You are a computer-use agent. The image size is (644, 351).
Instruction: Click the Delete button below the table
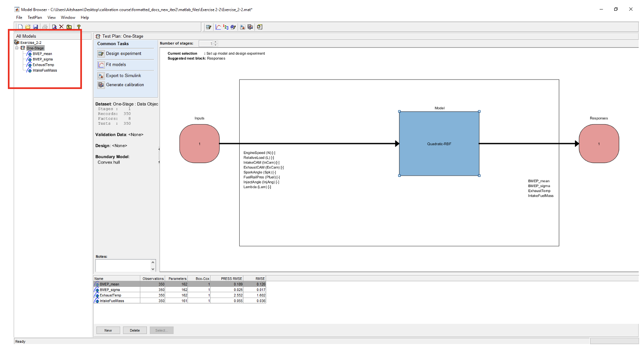pos(135,330)
